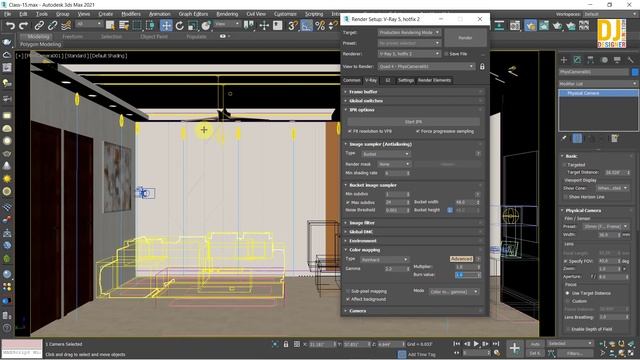The image size is (640, 360).
Task: Click the Play Animation button
Action: [476, 344]
